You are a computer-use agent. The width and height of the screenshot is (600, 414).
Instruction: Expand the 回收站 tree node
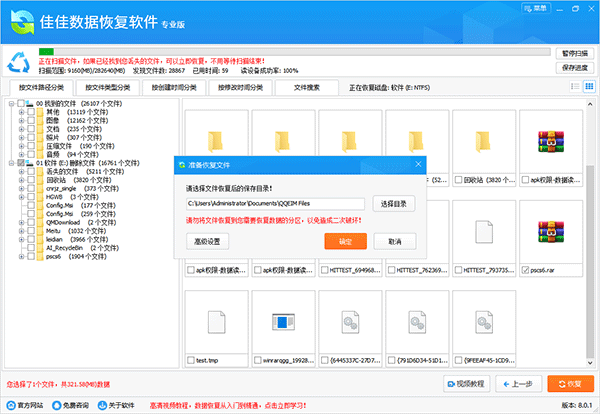coord(21,180)
